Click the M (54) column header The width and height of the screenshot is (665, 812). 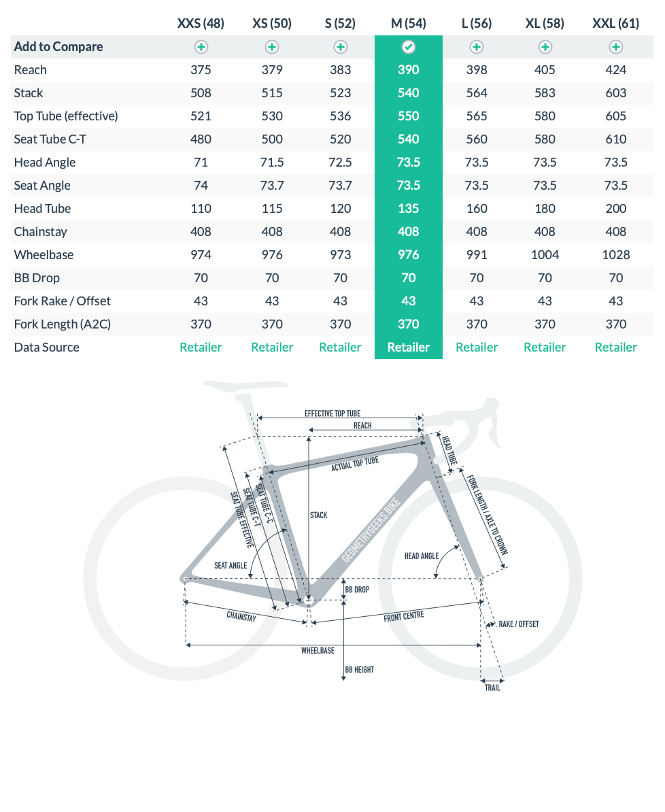[409, 23]
